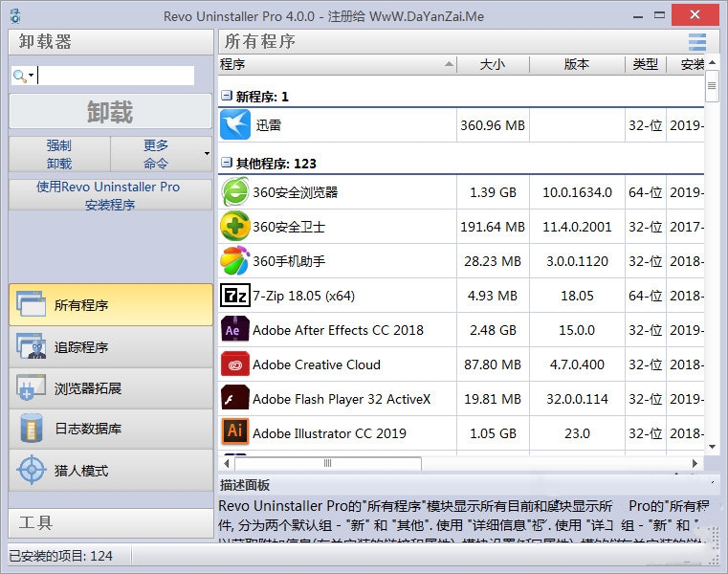Expand the 工具 section

coord(111,523)
